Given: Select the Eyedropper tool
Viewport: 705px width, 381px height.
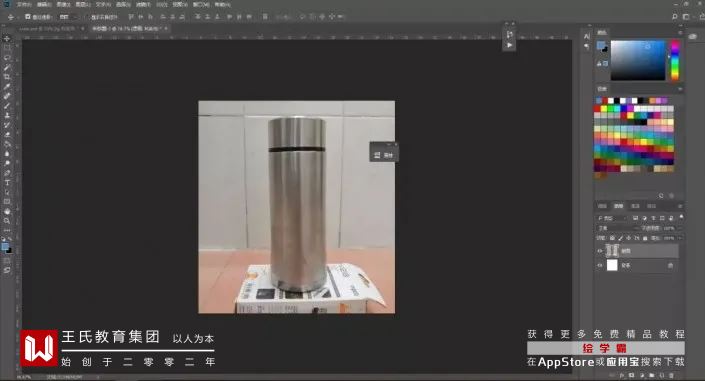Looking at the screenshot, I should tap(7, 86).
